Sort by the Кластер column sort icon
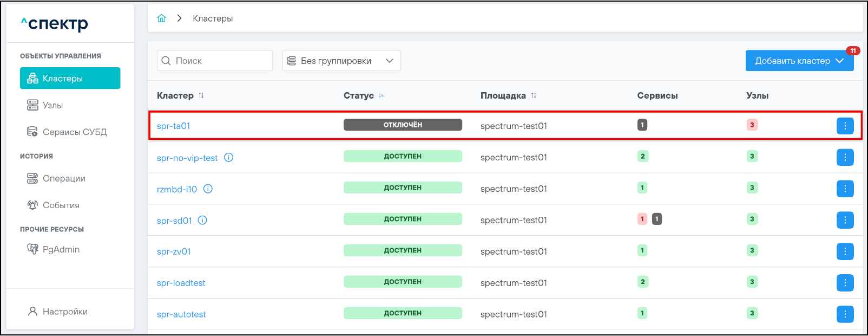This screenshot has width=868, height=336. pyautogui.click(x=201, y=96)
